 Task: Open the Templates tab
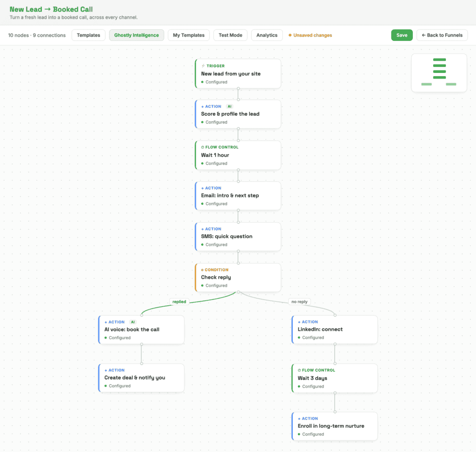88,35
